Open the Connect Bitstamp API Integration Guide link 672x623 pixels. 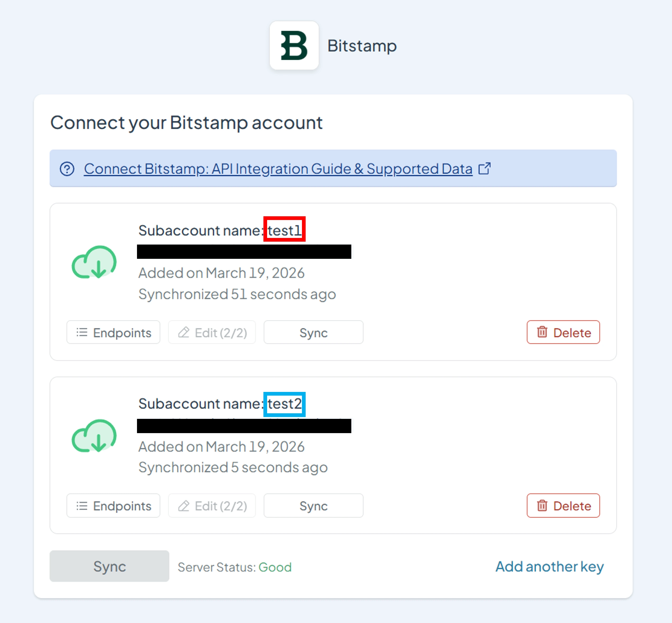coord(278,169)
